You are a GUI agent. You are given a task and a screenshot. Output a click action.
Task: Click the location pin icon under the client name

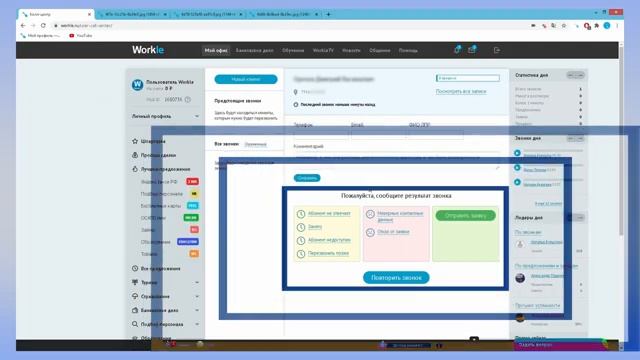pos(296,92)
